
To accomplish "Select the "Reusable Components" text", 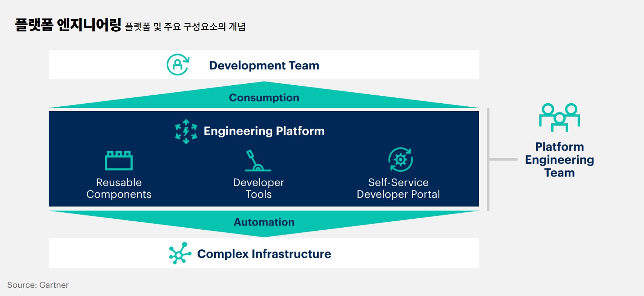I will pos(119,188).
